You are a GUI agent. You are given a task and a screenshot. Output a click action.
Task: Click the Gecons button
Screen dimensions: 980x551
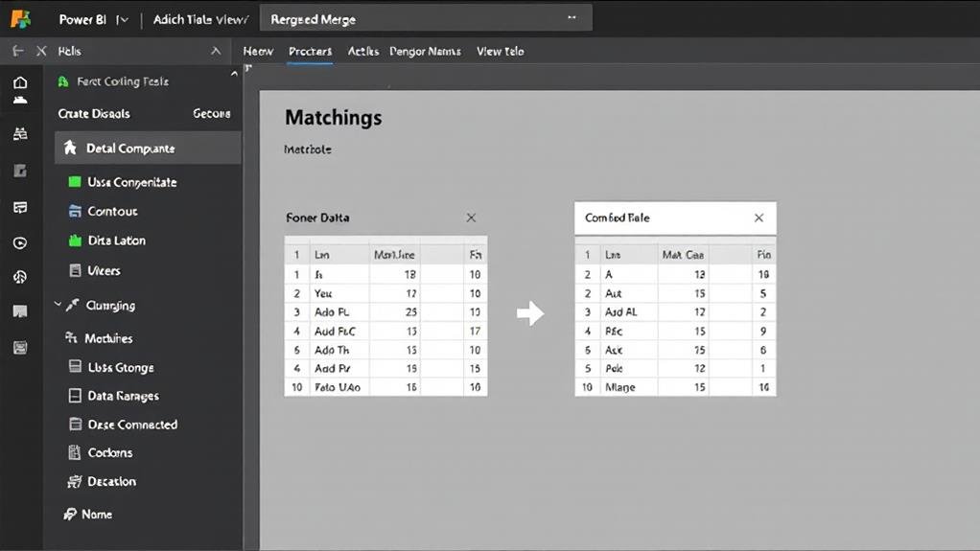[211, 114]
